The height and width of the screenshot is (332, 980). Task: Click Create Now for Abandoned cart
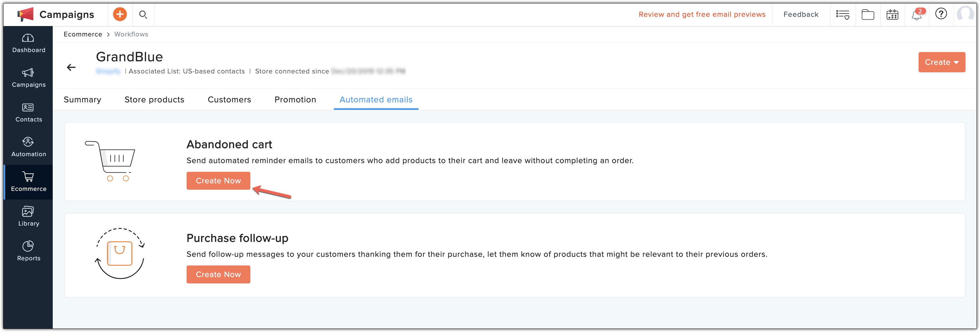click(x=218, y=180)
